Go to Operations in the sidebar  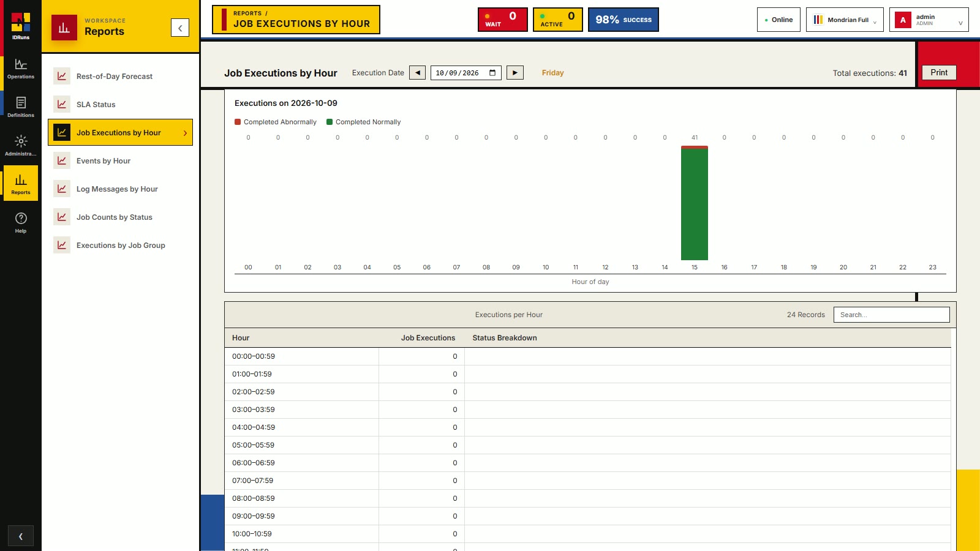pyautogui.click(x=21, y=69)
